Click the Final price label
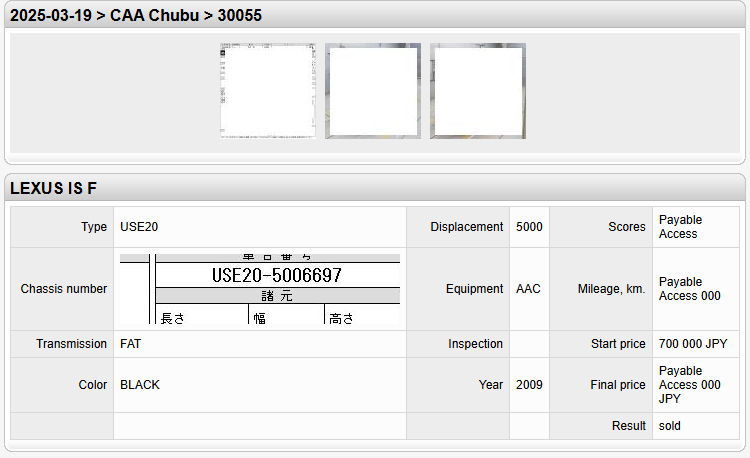 tap(618, 385)
